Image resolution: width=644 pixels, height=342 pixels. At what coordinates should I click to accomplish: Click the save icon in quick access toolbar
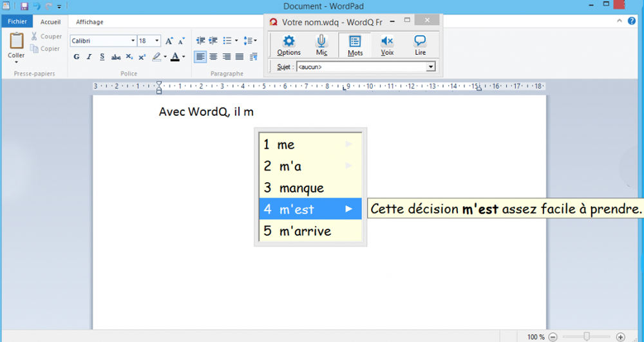24,6
